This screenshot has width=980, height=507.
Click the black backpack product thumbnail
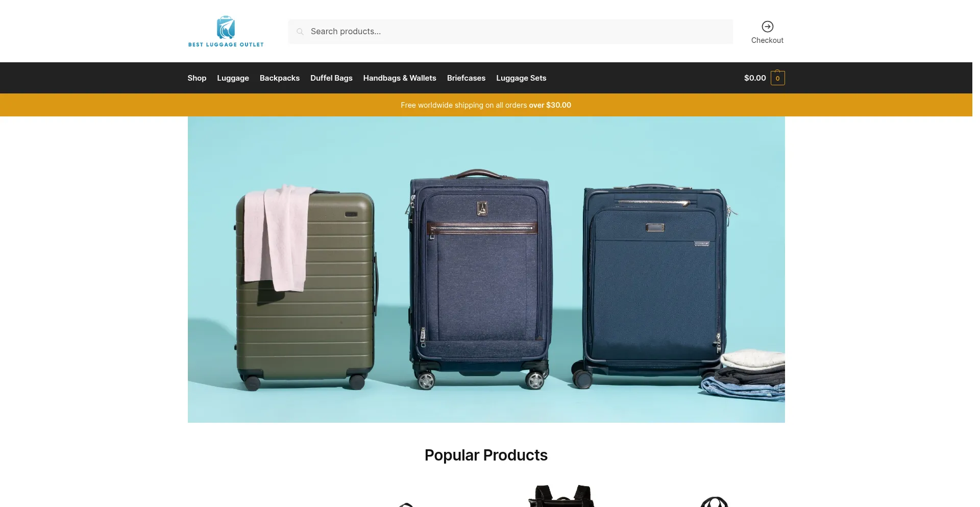click(x=561, y=496)
